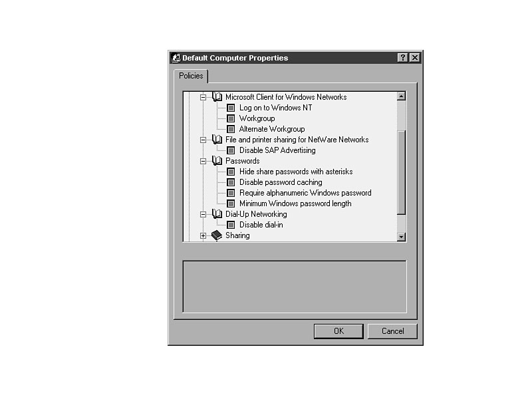The width and height of the screenshot is (532, 399).
Task: Toggle Minimum Windows password length checkbox
Action: coord(231,203)
